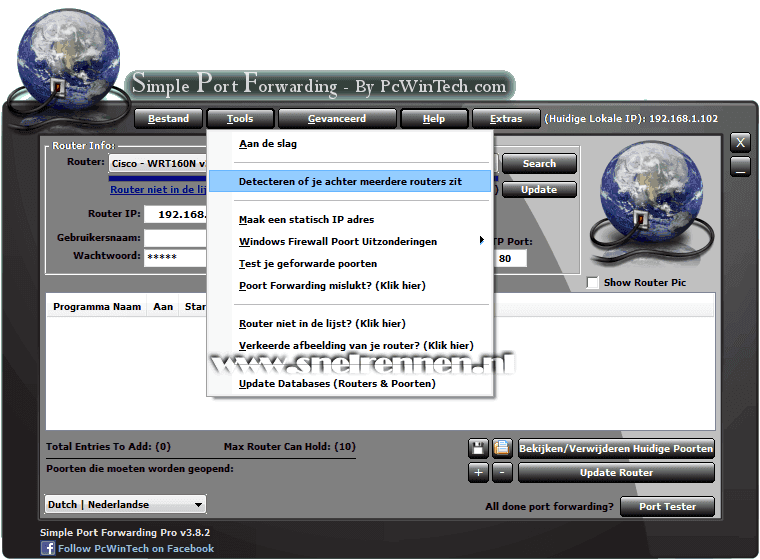The width and height of the screenshot is (760, 560).
Task: Click the HTTP Port field showing 80
Action: pos(509,258)
